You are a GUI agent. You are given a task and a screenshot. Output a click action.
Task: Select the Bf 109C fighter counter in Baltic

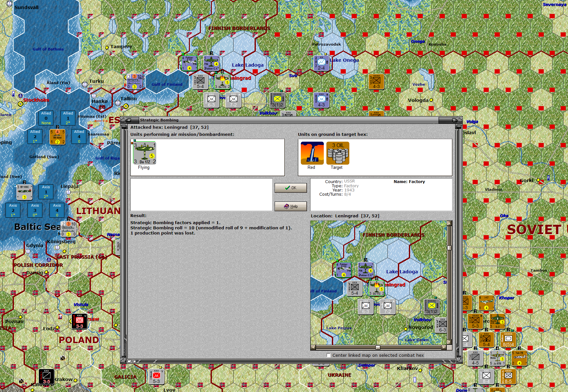tap(25, 192)
